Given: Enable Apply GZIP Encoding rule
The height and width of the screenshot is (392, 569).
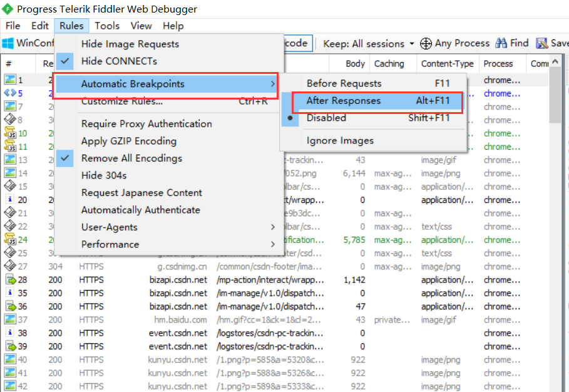Looking at the screenshot, I should coord(169,141).
